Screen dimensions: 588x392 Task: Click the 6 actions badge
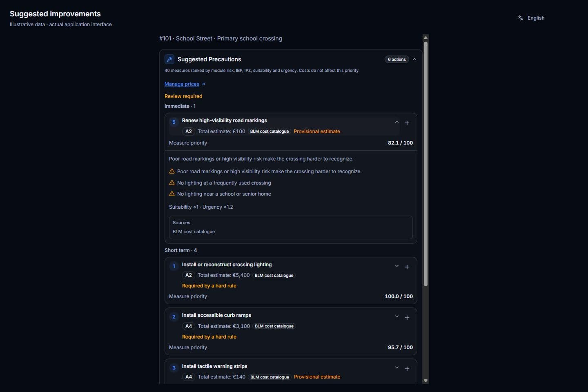(x=397, y=59)
